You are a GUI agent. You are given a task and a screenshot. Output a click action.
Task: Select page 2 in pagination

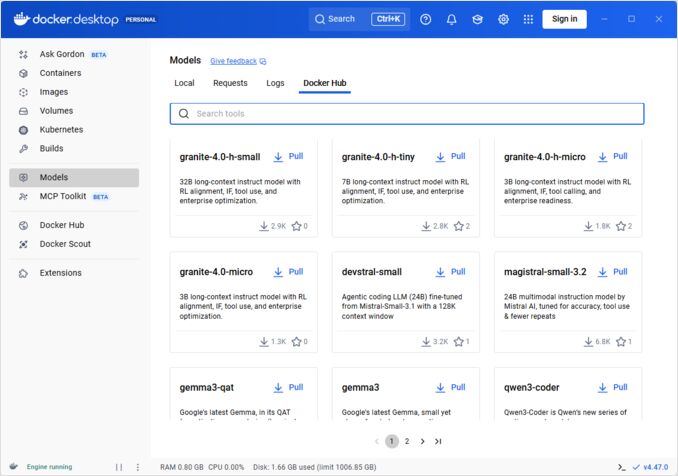click(407, 441)
